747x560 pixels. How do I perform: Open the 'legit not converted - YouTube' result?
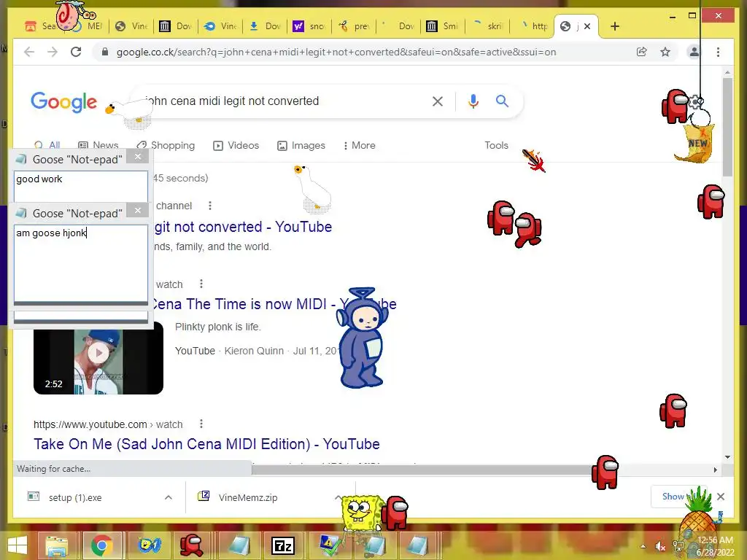[x=243, y=227]
